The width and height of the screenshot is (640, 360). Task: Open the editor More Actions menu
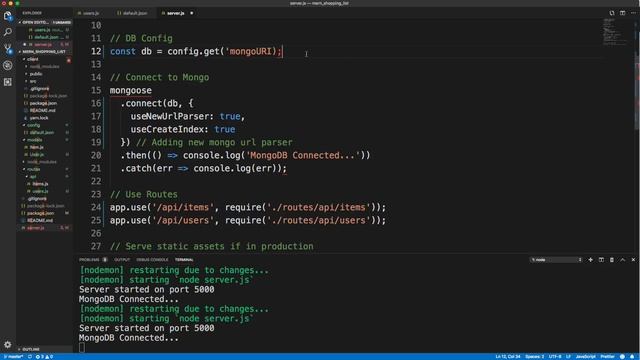(x=633, y=13)
